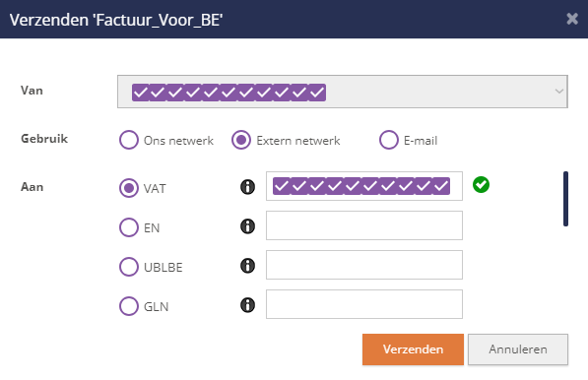Click the Annuleren button
The height and width of the screenshot is (380, 588).
[518, 349]
